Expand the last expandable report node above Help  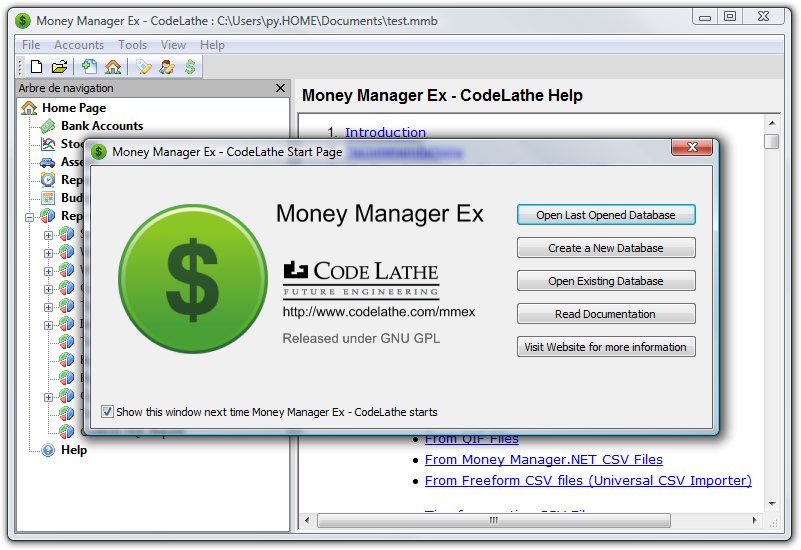point(48,396)
